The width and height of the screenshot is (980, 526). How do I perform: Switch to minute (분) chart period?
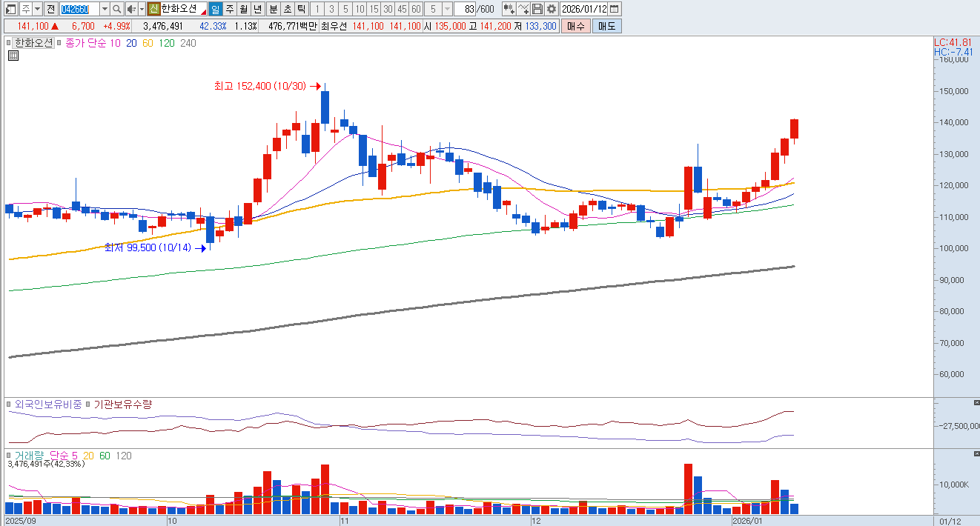coord(272,9)
